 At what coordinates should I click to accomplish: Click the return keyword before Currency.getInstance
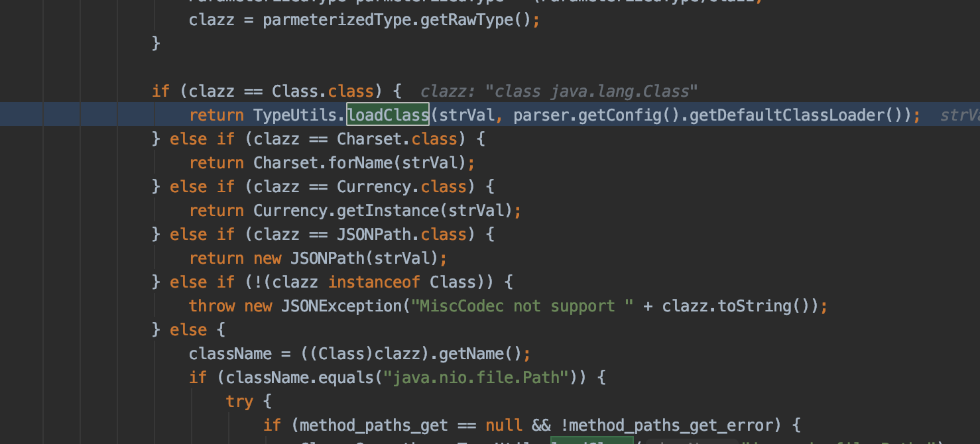(x=217, y=211)
